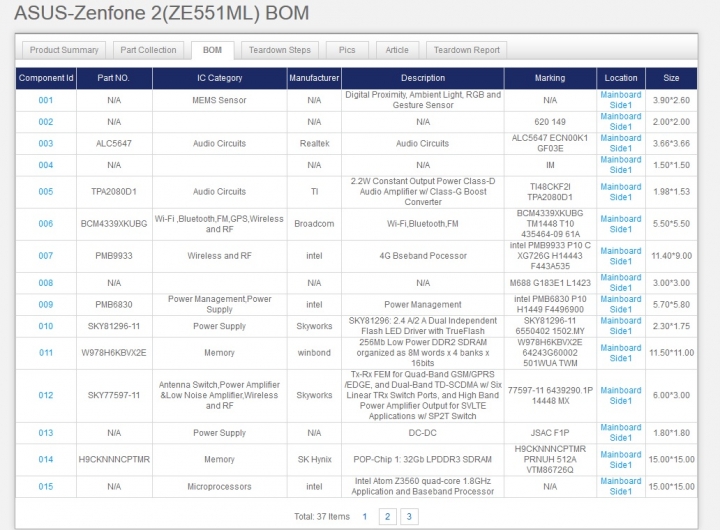This screenshot has width=720, height=530.
Task: Select part number ALC5647 cell
Action: (114, 143)
